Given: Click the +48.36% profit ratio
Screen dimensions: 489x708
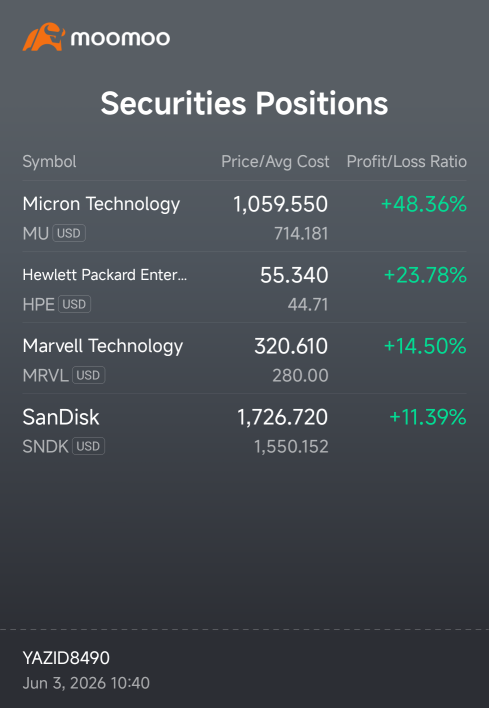Looking at the screenshot, I should (x=424, y=204).
